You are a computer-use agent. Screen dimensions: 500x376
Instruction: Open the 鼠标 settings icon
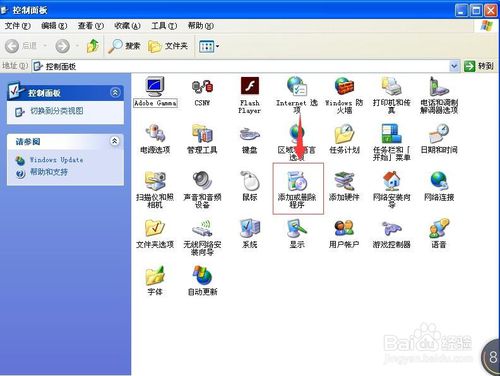[250, 186]
